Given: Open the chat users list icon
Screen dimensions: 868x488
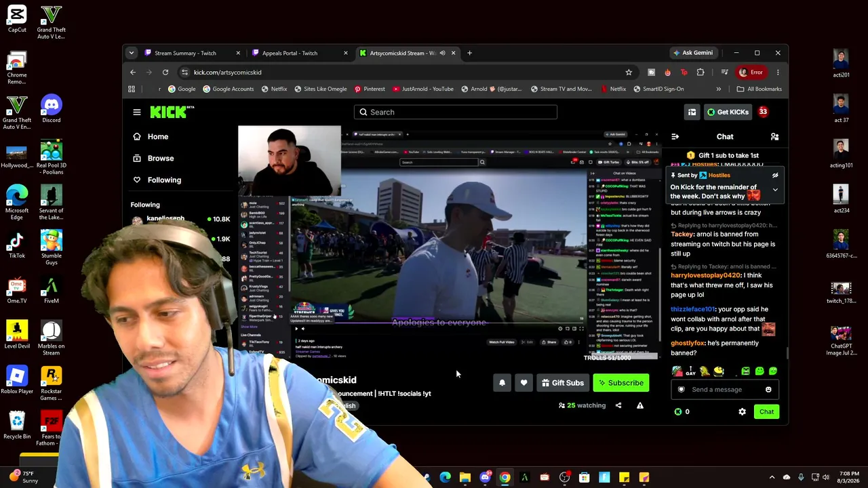Looking at the screenshot, I should click(x=774, y=137).
